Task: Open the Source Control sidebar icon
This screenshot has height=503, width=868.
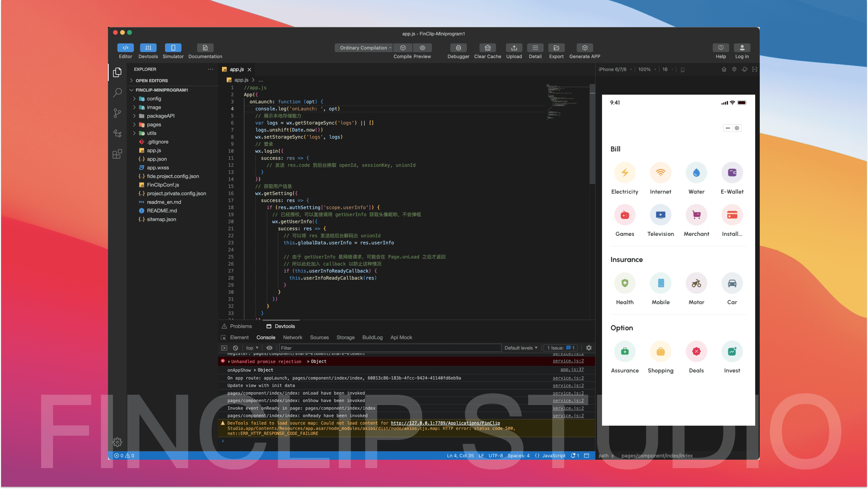Action: (117, 113)
